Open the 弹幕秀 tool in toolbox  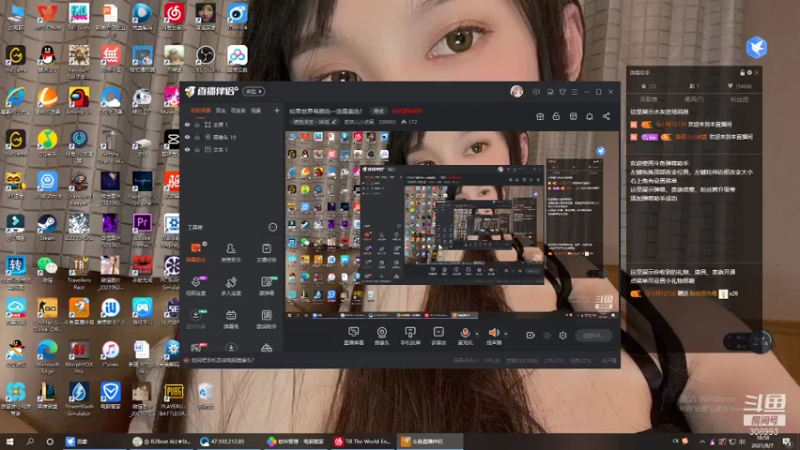pos(231,319)
